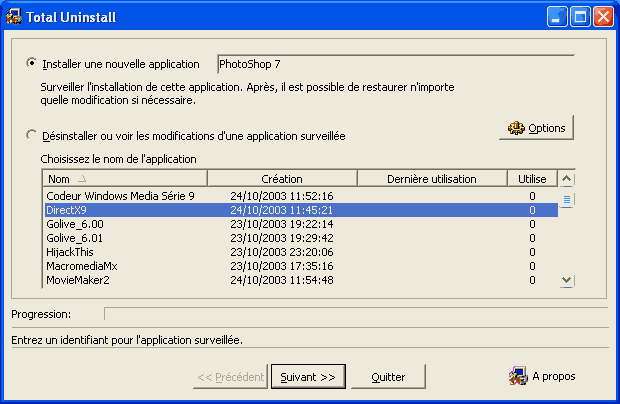Click the application name field containing PhotoShop 7

tap(395, 64)
